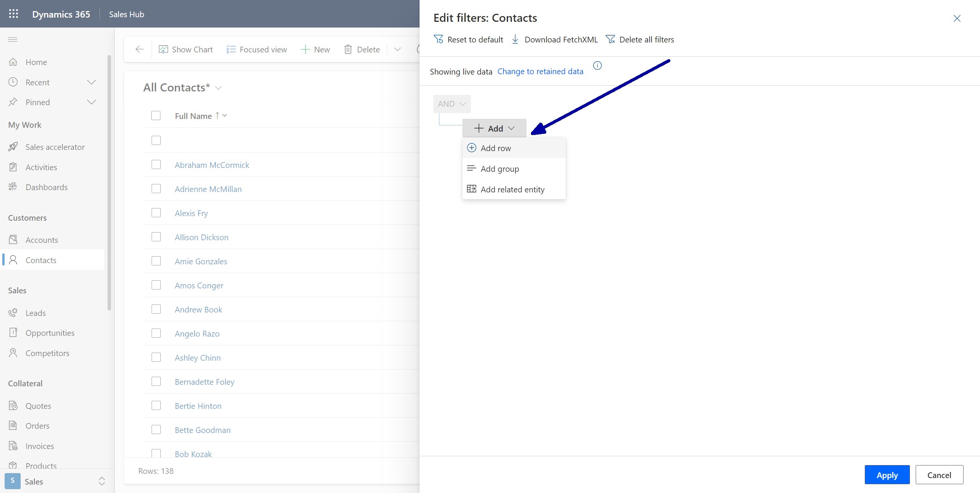Open Invoices under Collateral
Screen dimensions: 980x493
(39, 446)
